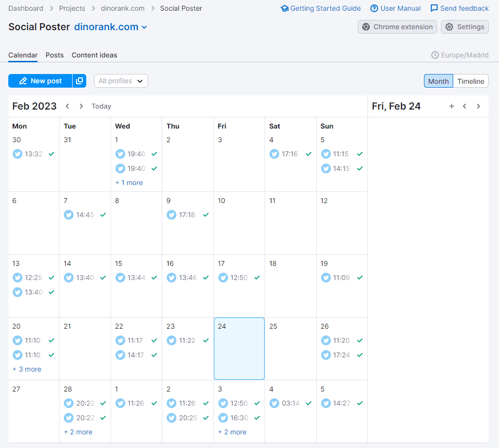The width and height of the screenshot is (499, 448).
Task: Open Twitter post at 17:24 on Feb 26
Action: tap(342, 355)
